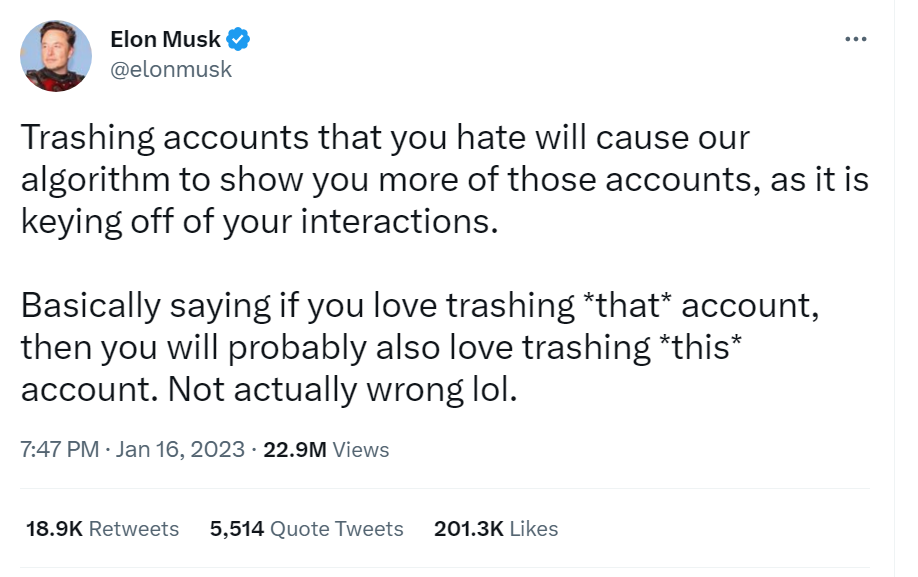Open Elon Musk's profile picture
This screenshot has width=918, height=577.
(x=55, y=56)
